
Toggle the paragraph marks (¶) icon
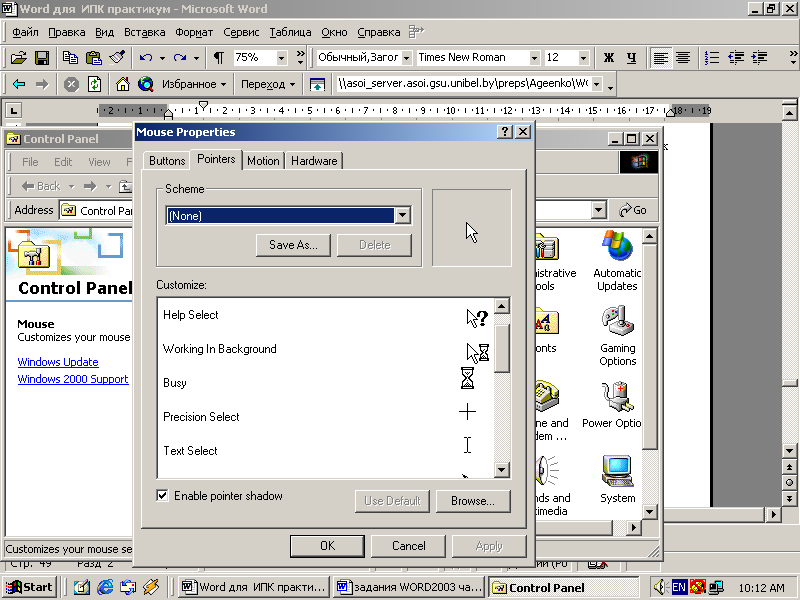click(x=219, y=58)
